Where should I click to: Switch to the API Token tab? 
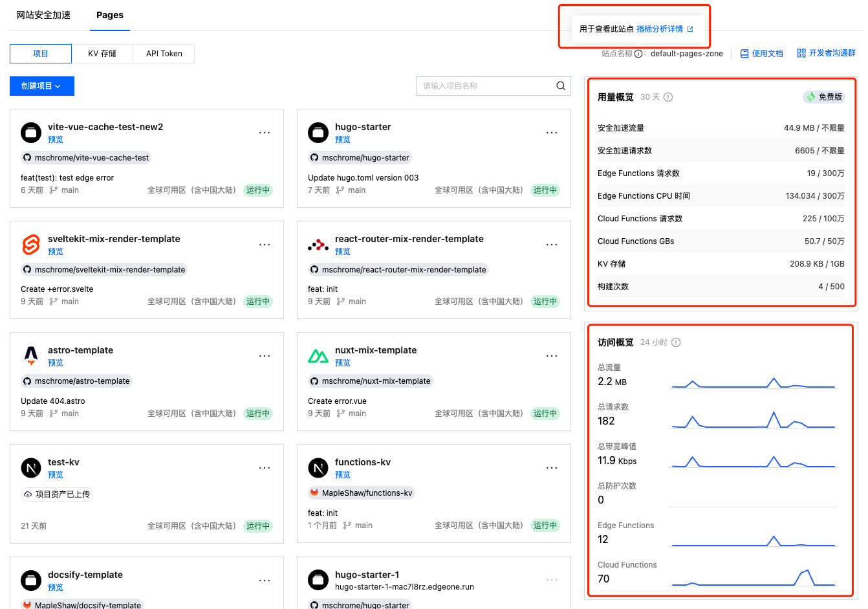point(164,54)
